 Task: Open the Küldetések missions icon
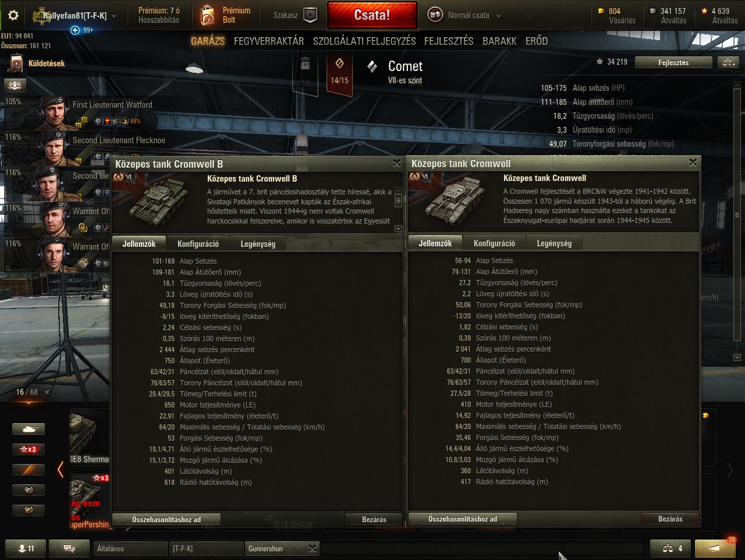pyautogui.click(x=16, y=63)
